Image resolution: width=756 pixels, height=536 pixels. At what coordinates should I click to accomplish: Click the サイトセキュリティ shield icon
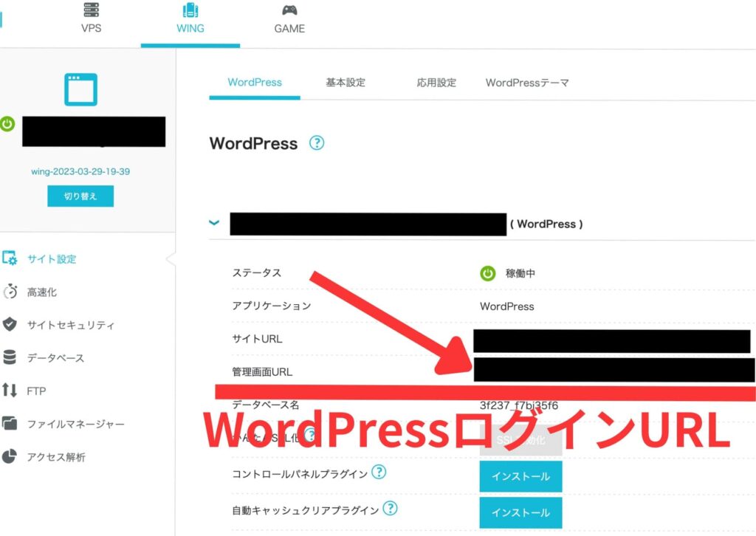tap(10, 324)
